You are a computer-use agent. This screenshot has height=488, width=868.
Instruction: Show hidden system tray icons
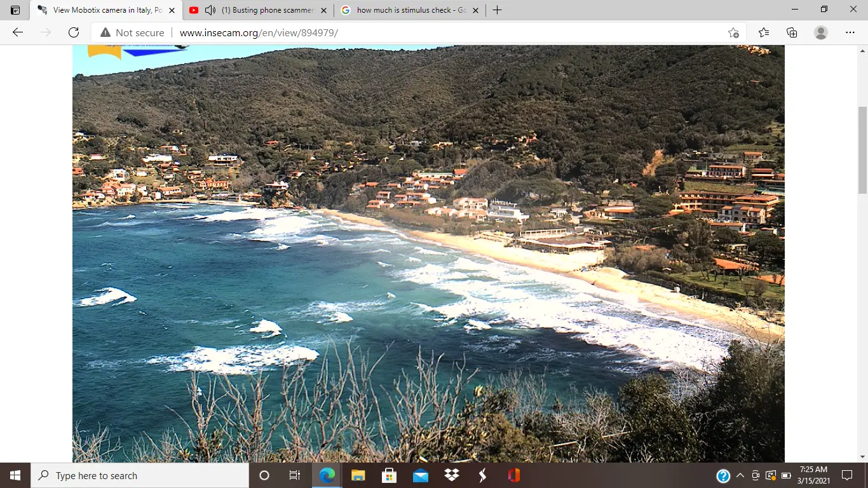point(740,476)
